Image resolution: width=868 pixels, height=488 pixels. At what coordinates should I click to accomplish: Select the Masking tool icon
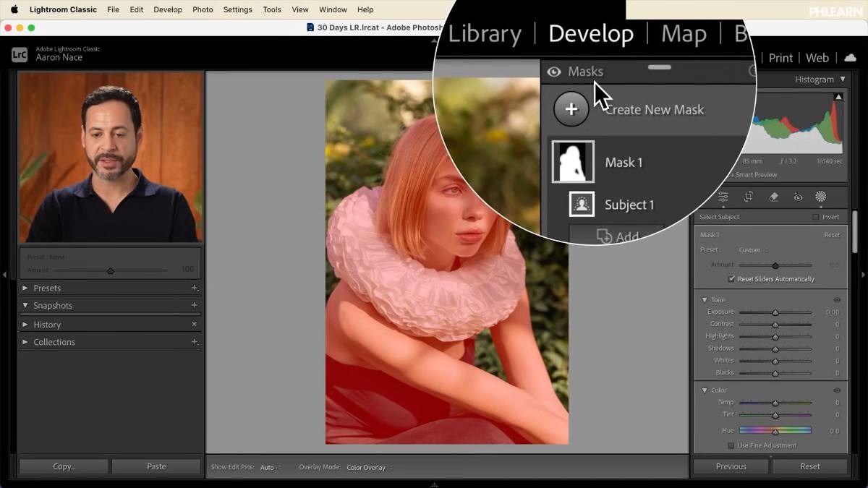821,197
